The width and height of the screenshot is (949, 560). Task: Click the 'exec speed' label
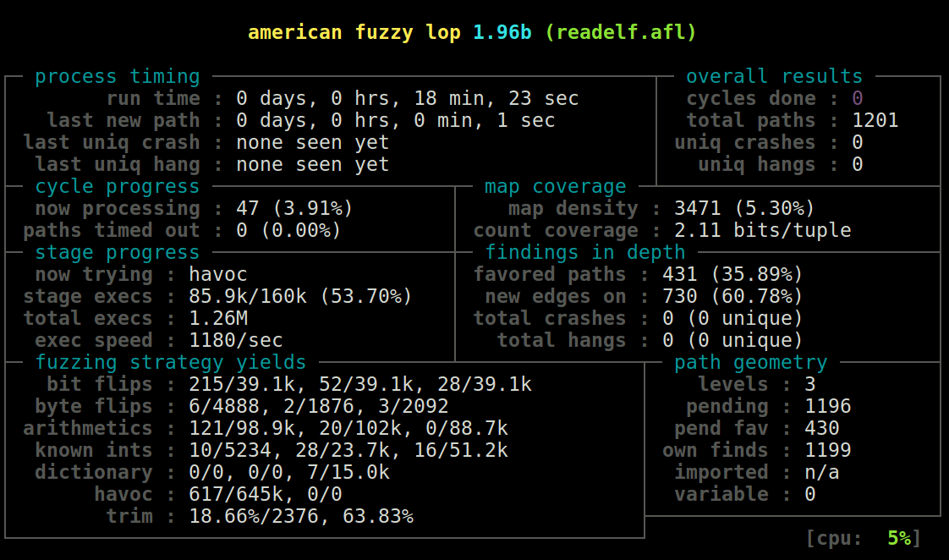[x=94, y=341]
